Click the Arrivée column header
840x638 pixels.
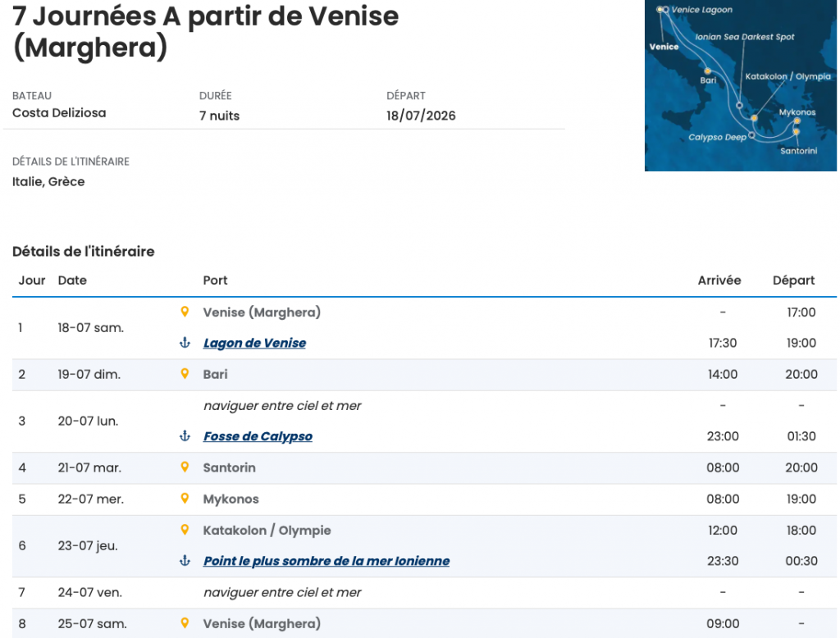719,280
